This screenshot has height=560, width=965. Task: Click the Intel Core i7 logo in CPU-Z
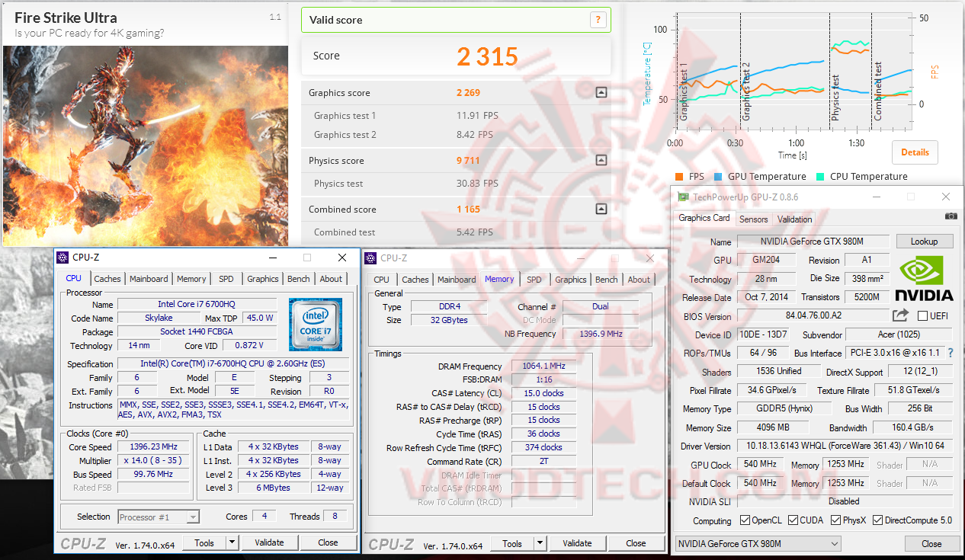[x=316, y=324]
